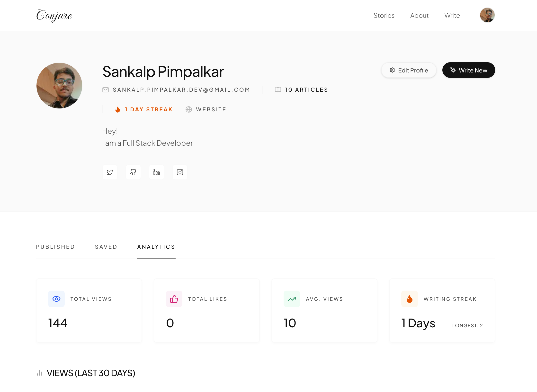Screen dimensions: 537x392
Task: Click the envelope icon beside the email address
Action: click(106, 89)
